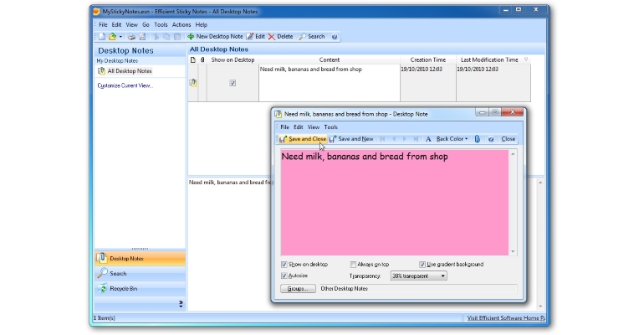
Task: Click the print icon in main toolbar
Action: (131, 37)
